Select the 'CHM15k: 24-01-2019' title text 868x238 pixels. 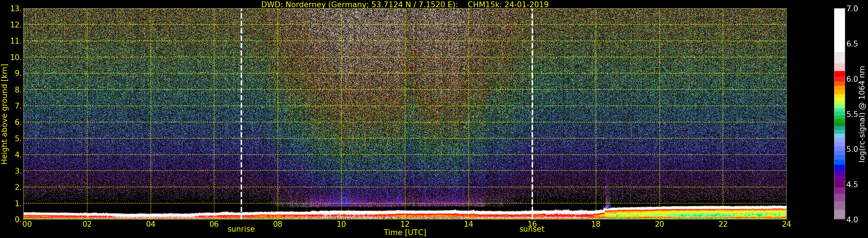508,4
